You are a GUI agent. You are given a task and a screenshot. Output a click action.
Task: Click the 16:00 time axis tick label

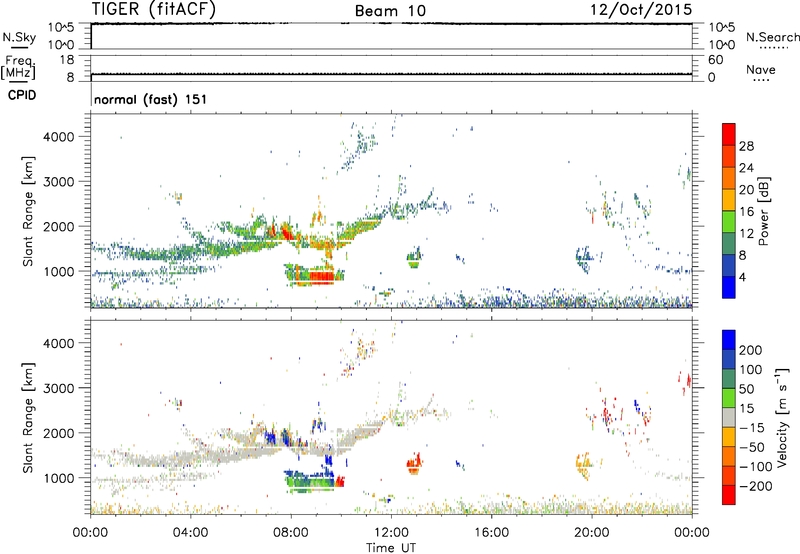(x=491, y=533)
